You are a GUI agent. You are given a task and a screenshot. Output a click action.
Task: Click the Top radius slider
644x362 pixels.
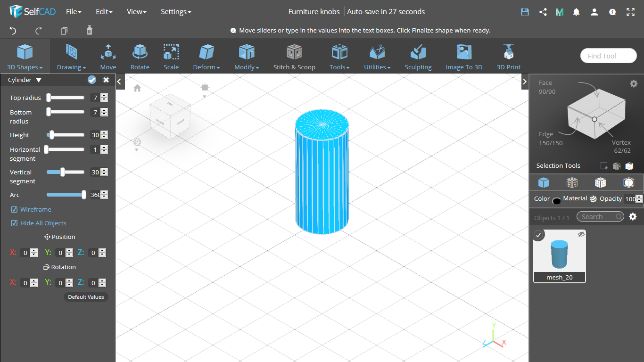[66, 98]
